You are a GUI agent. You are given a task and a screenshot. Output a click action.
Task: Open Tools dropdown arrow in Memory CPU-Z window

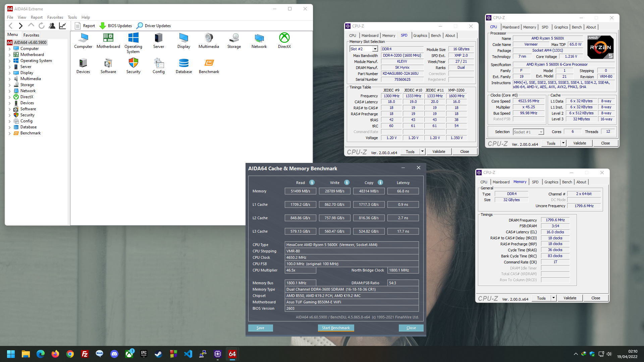tap(553, 298)
